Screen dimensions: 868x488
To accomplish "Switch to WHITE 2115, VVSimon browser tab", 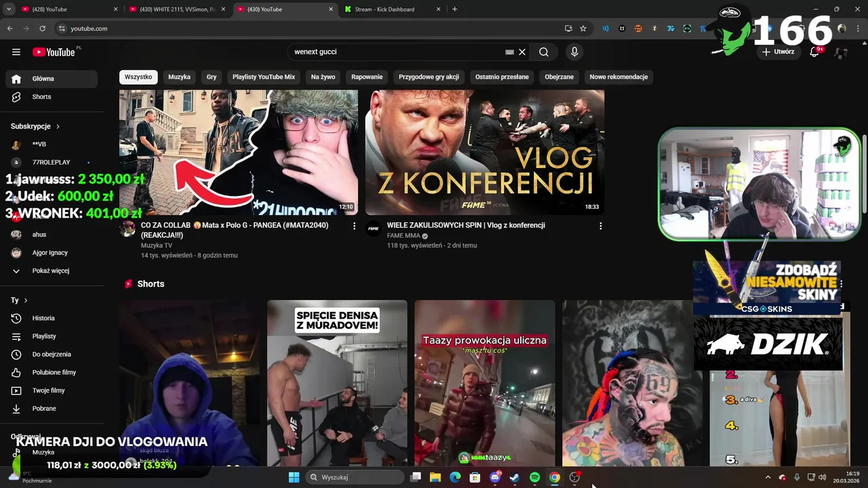I will pos(176,9).
